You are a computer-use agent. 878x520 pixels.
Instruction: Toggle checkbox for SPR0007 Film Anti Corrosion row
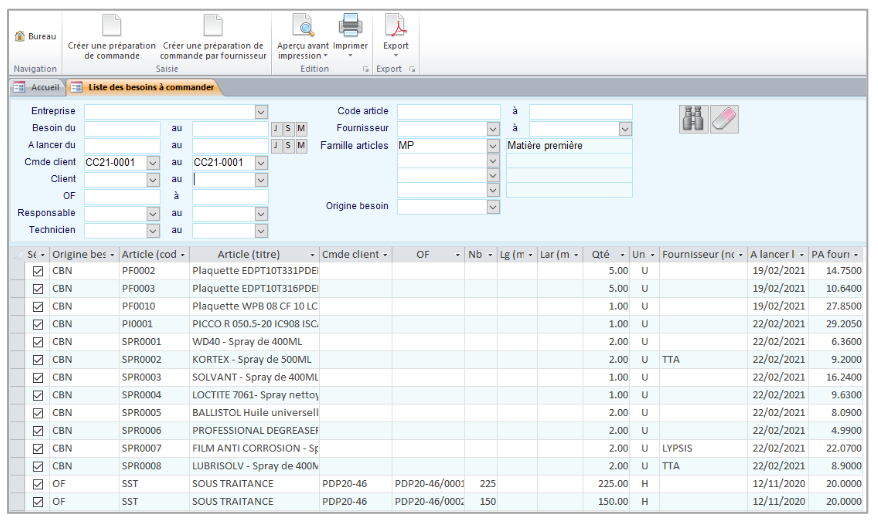[39, 448]
